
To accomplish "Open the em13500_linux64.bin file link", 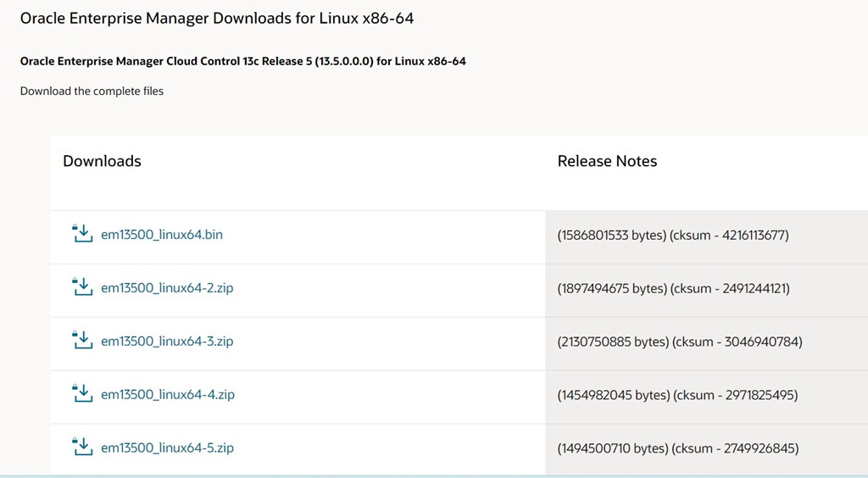I will 162,235.
